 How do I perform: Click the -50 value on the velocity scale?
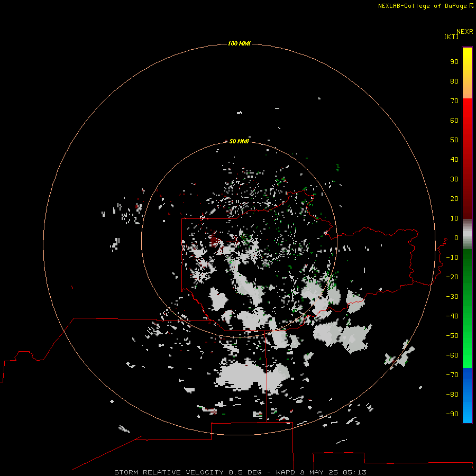pyautogui.click(x=452, y=336)
